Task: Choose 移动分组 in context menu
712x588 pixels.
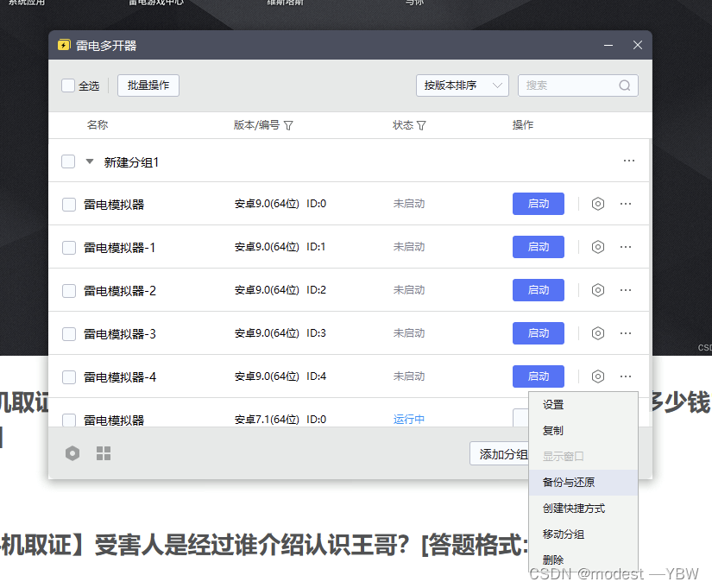Action: [583, 534]
